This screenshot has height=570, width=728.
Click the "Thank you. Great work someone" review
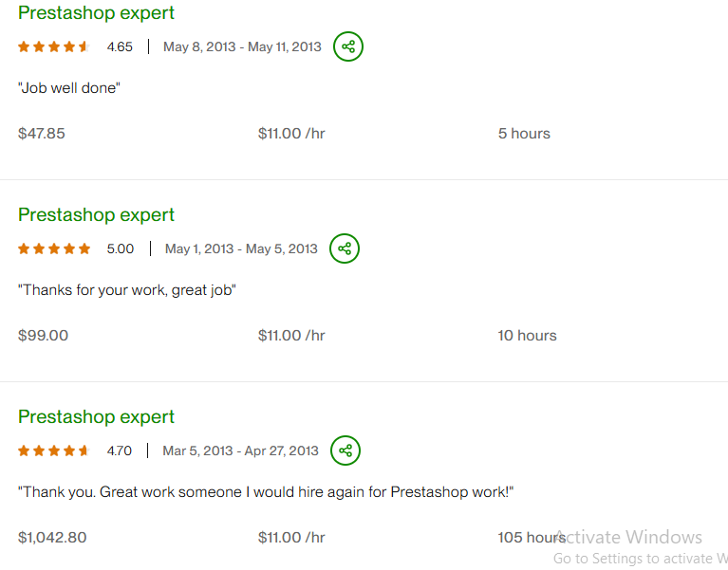(266, 492)
